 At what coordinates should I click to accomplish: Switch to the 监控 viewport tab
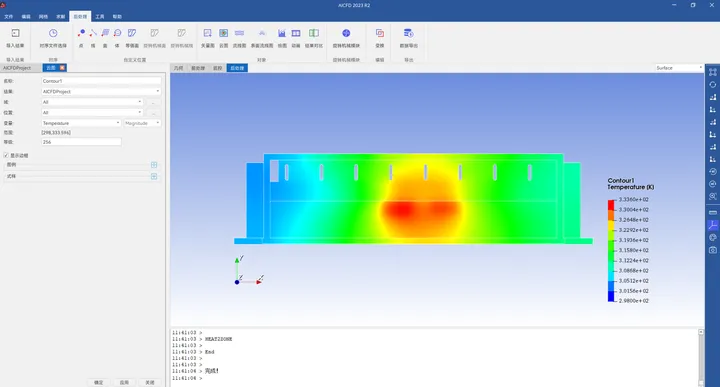tap(217, 68)
